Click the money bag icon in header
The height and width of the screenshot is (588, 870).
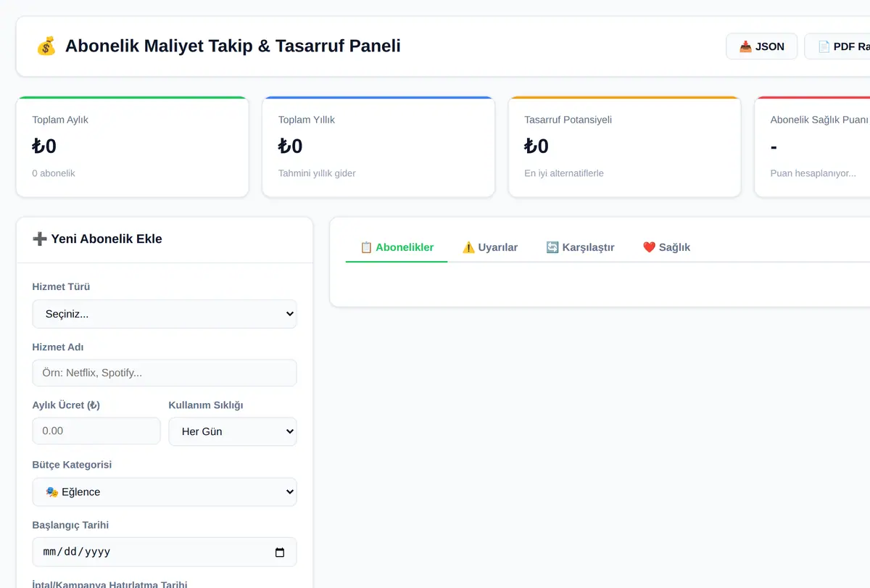tap(46, 46)
